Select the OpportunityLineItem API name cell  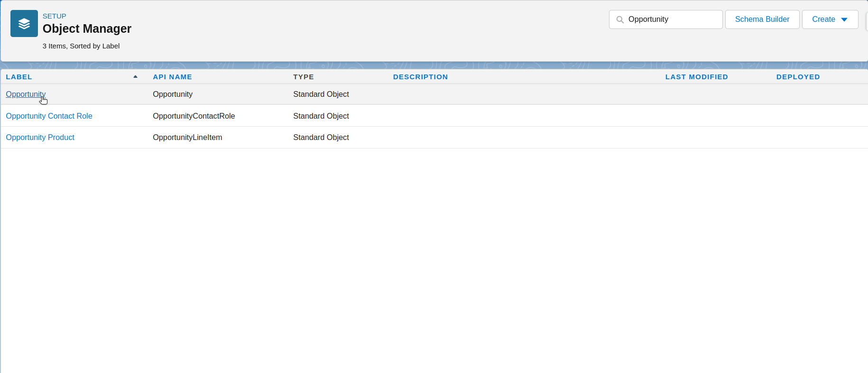pos(187,137)
